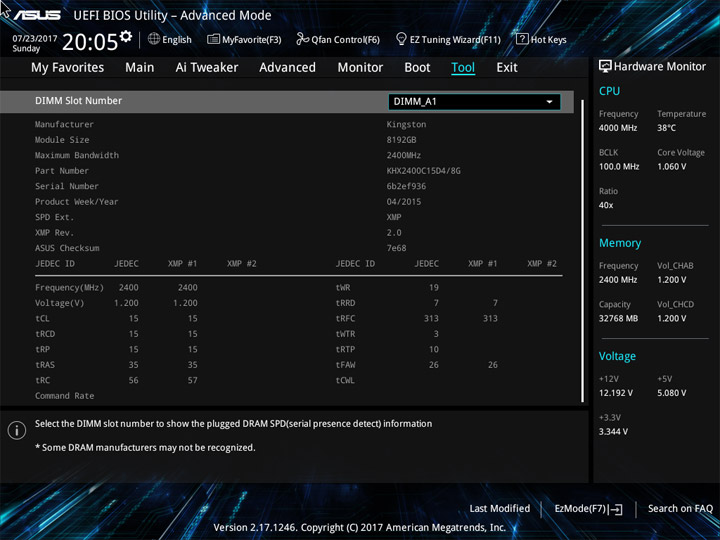The height and width of the screenshot is (540, 720).
Task: Open MyFavorite(F3) menu
Action: click(244, 39)
